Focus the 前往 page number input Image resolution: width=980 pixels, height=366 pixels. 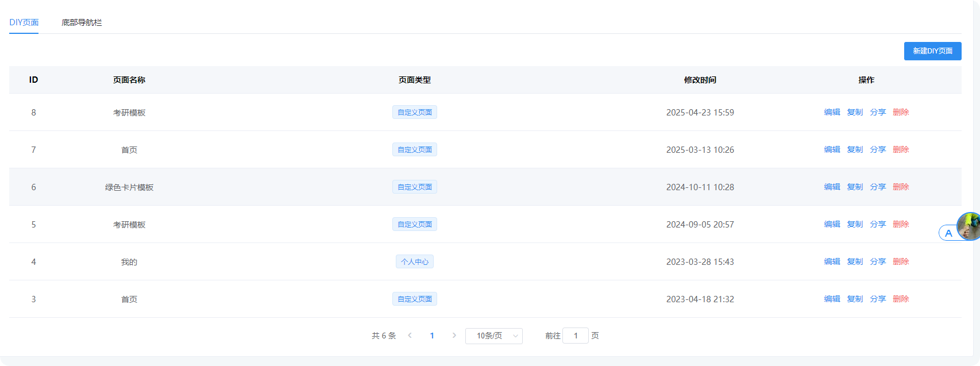point(576,336)
